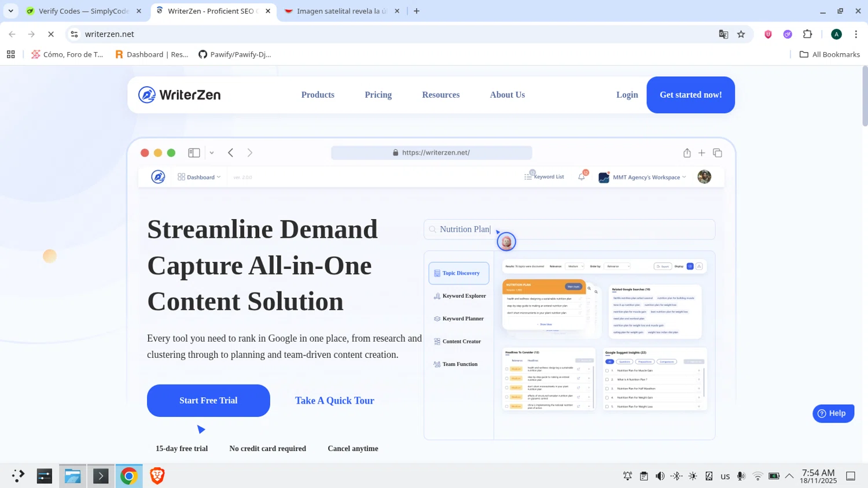Click the show desktop button in the taskbar
868x488 pixels.
(x=851, y=476)
